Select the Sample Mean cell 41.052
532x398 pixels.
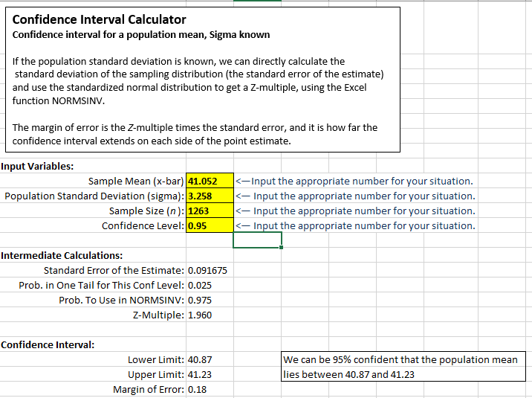coord(210,181)
